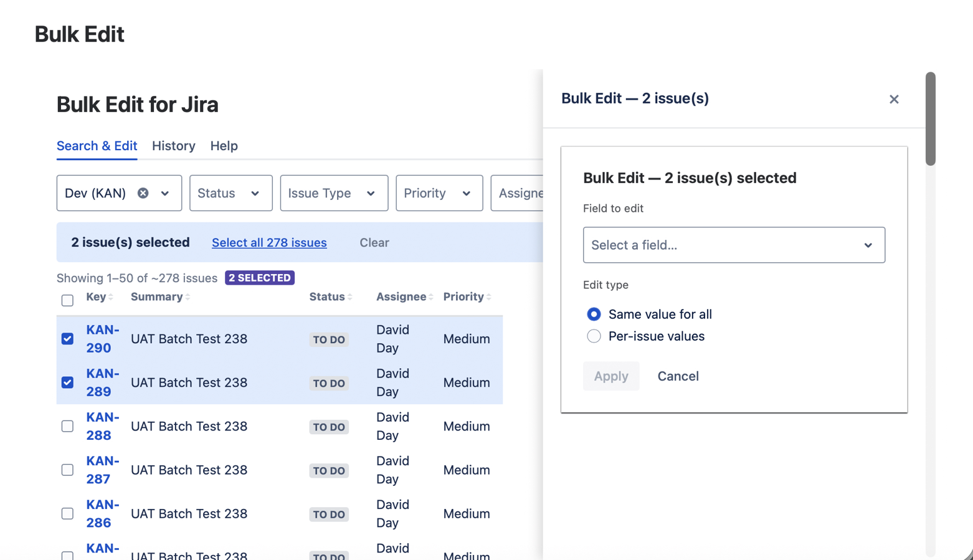Click the 2 SELECTED badge
The height and width of the screenshot is (560, 973).
pos(260,278)
